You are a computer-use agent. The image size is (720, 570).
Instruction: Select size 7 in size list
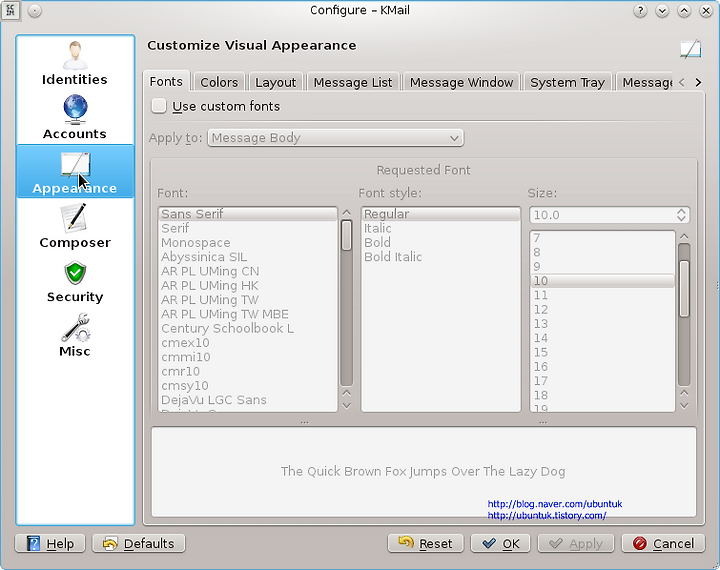[602, 238]
